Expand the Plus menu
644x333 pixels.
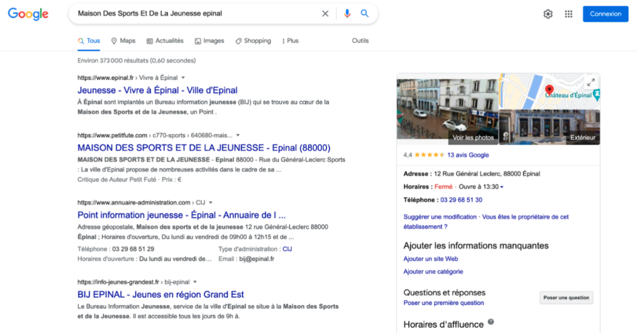pos(291,41)
